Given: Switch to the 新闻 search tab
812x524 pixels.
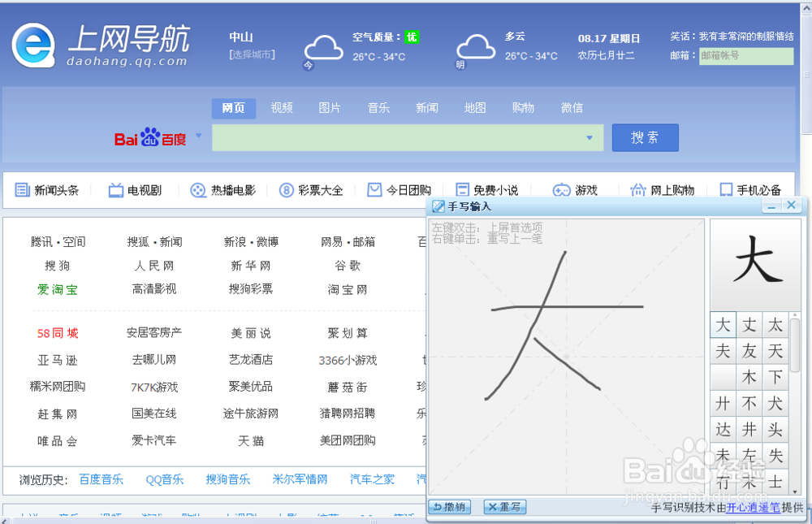Looking at the screenshot, I should tap(427, 108).
